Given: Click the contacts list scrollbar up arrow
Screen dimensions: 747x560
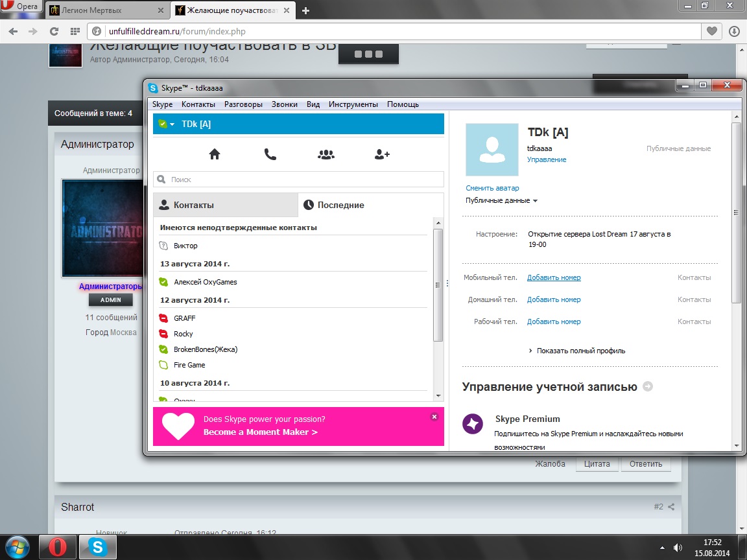Looking at the screenshot, I should (x=438, y=223).
